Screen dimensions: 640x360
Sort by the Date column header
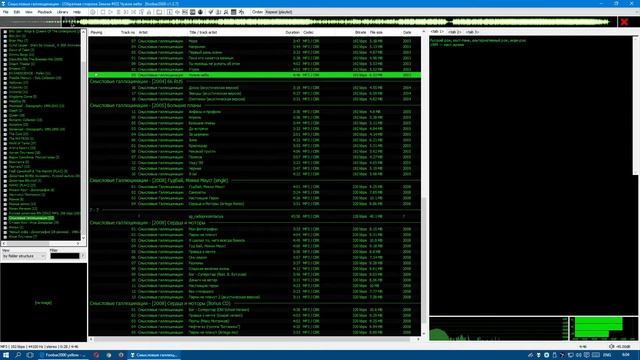click(x=407, y=32)
